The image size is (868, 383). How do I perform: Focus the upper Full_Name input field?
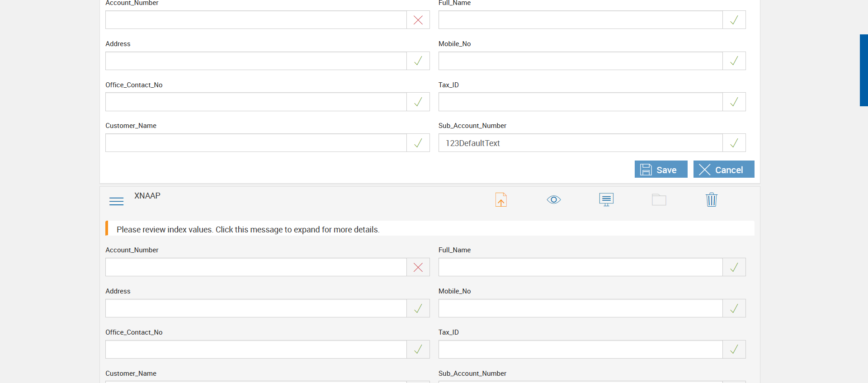tap(580, 20)
